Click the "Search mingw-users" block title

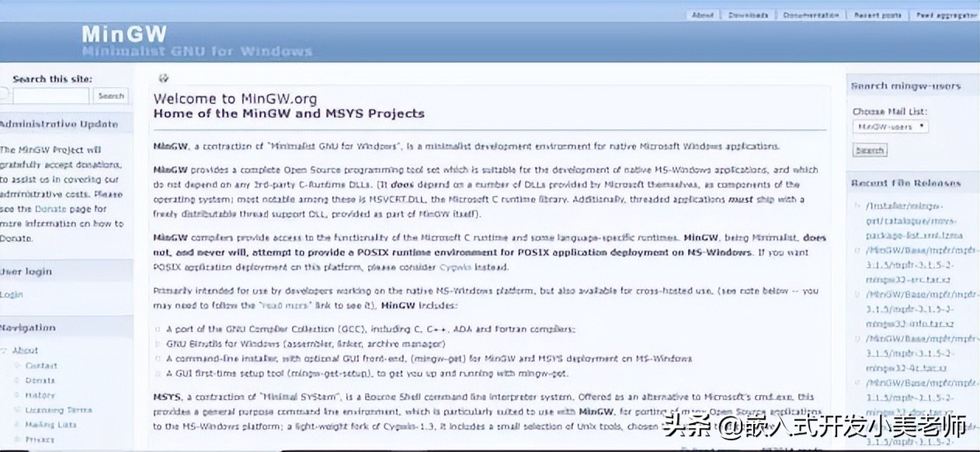click(905, 86)
